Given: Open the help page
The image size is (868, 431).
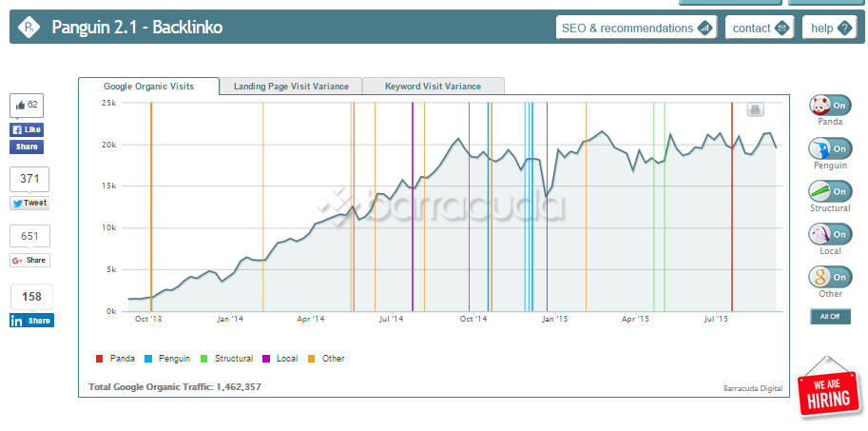Looking at the screenshot, I should coord(830,28).
